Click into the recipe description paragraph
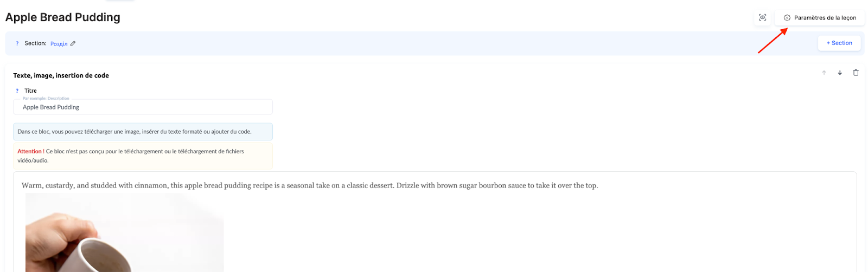868x272 pixels. [309, 185]
